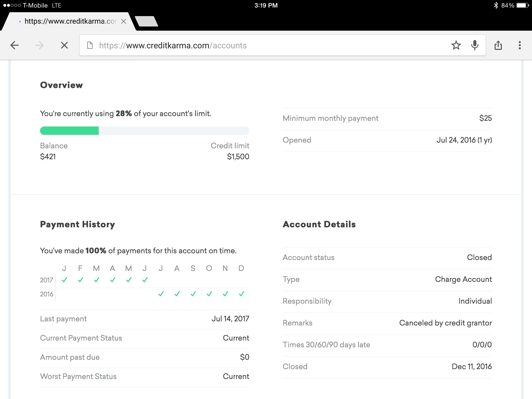Open the share sheet icon
This screenshot has width=532, height=399.
(498, 45)
